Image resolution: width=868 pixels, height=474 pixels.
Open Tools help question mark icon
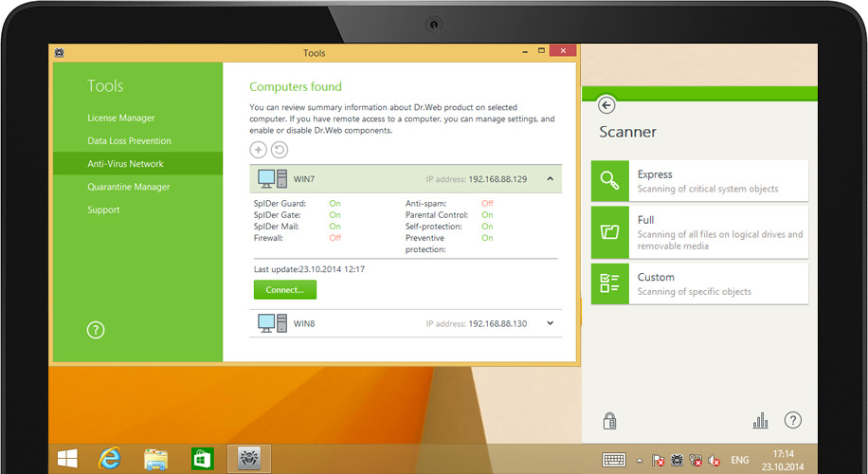96,330
